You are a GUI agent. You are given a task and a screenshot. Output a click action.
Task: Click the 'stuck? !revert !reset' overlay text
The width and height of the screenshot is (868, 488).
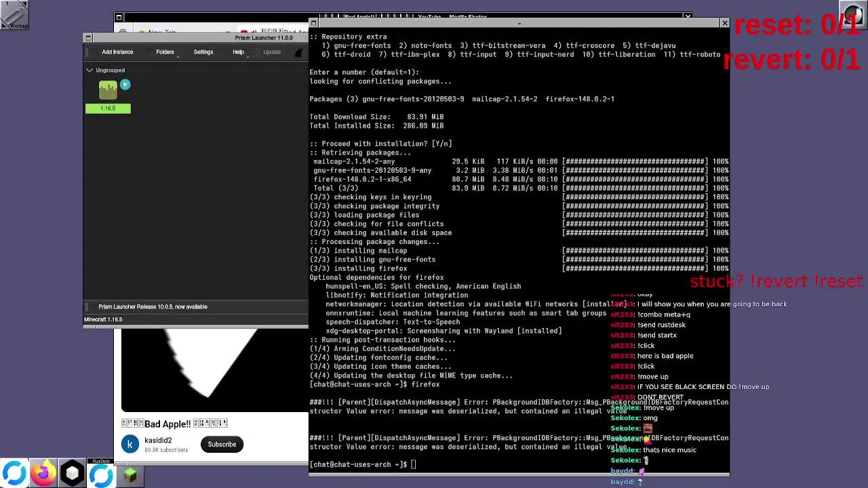[776, 281]
